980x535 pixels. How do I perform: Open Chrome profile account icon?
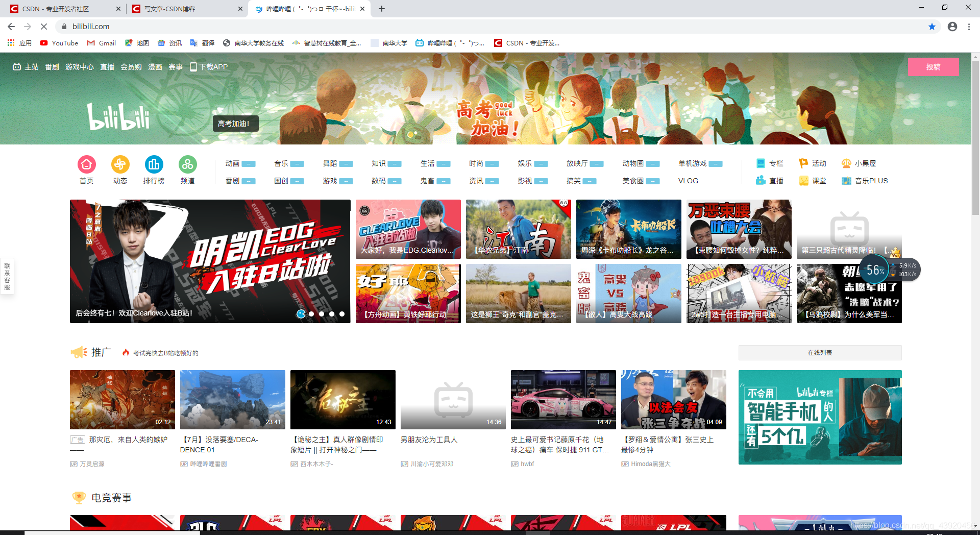952,27
